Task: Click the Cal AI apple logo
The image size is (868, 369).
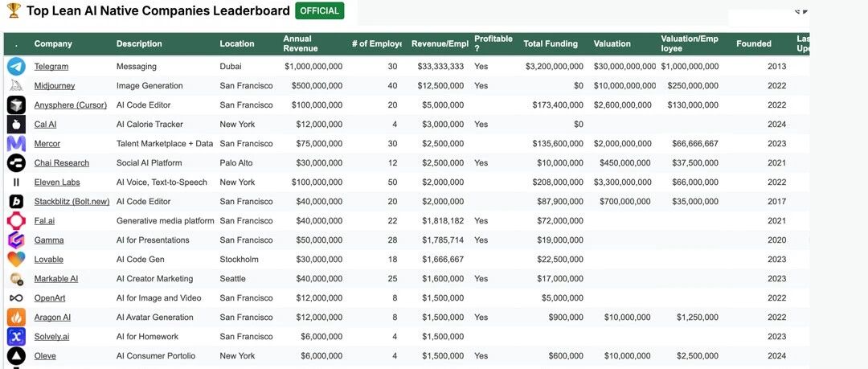Action: coord(16,124)
